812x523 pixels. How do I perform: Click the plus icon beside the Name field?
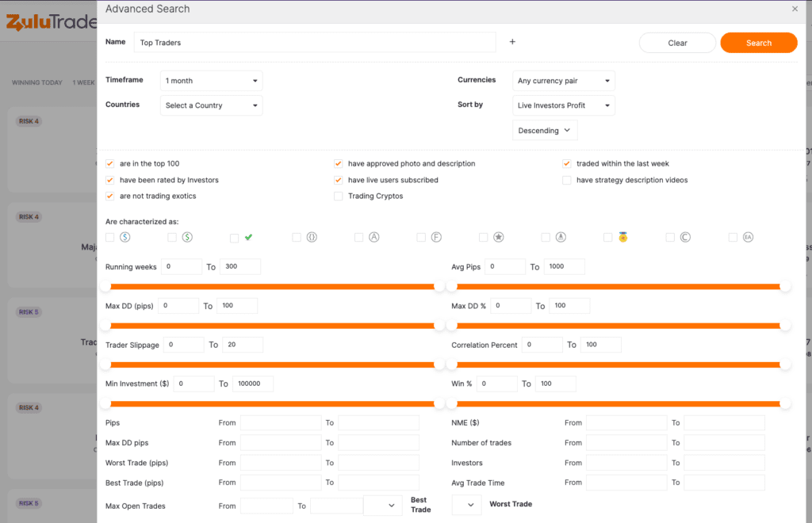click(x=512, y=42)
